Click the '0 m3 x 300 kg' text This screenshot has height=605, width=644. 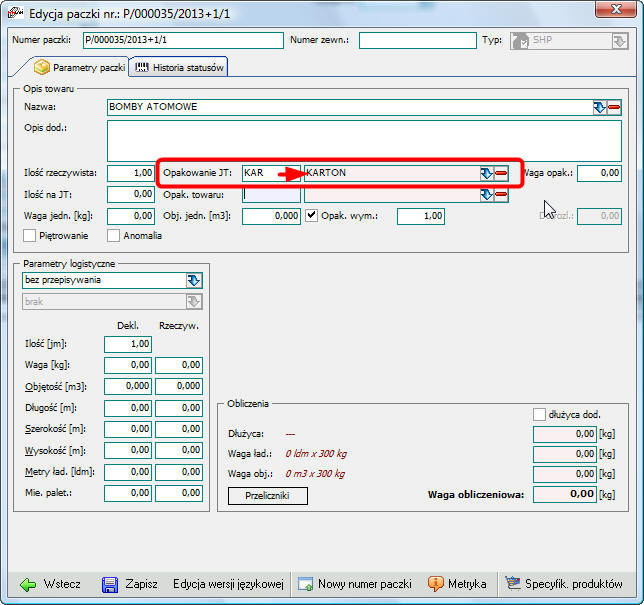315,474
